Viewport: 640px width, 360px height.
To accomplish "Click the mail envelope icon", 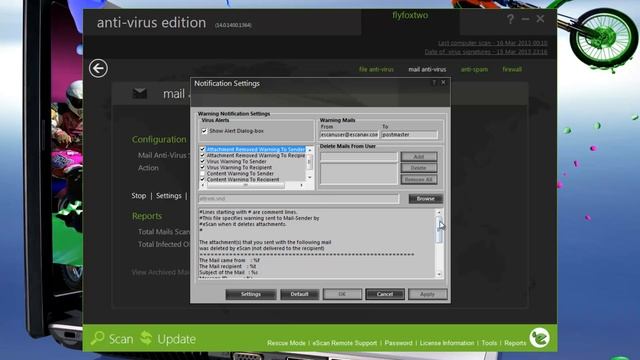I will pyautogui.click(x=140, y=93).
